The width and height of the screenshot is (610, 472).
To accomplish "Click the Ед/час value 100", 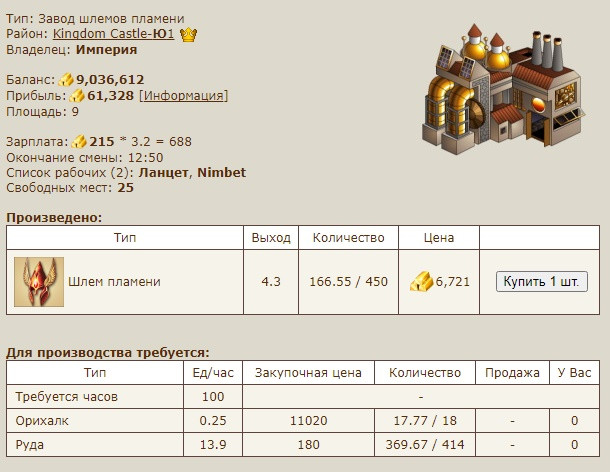I will 213,397.
